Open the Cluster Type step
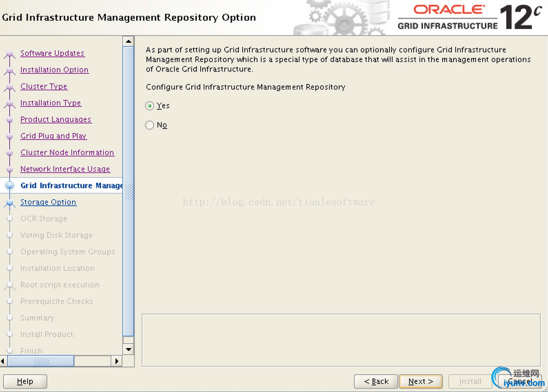 click(44, 86)
